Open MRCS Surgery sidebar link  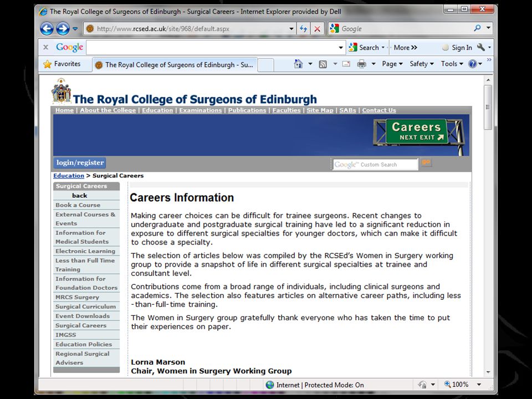click(78, 297)
